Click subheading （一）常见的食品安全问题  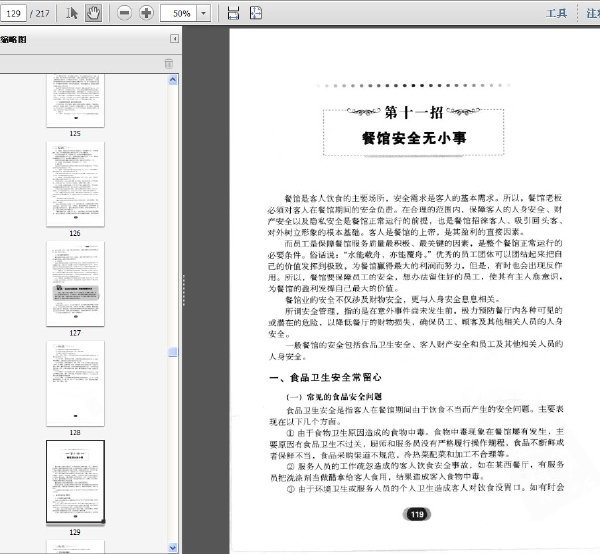334,397
